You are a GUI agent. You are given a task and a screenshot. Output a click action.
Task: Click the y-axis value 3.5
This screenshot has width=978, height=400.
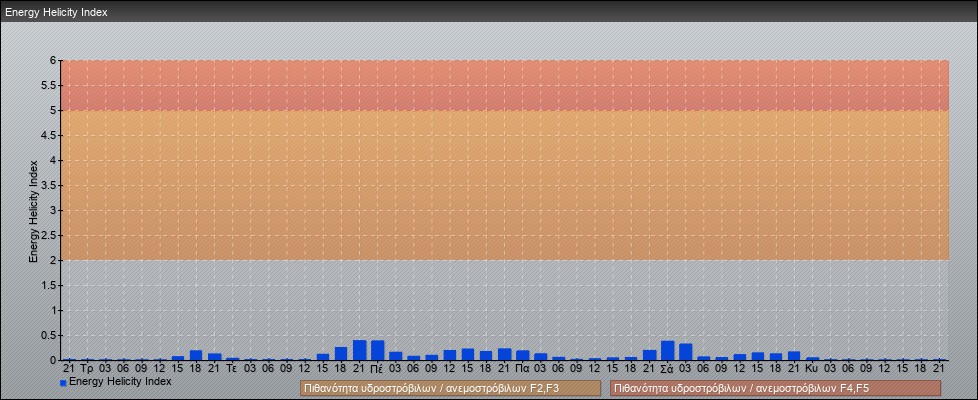coord(49,185)
